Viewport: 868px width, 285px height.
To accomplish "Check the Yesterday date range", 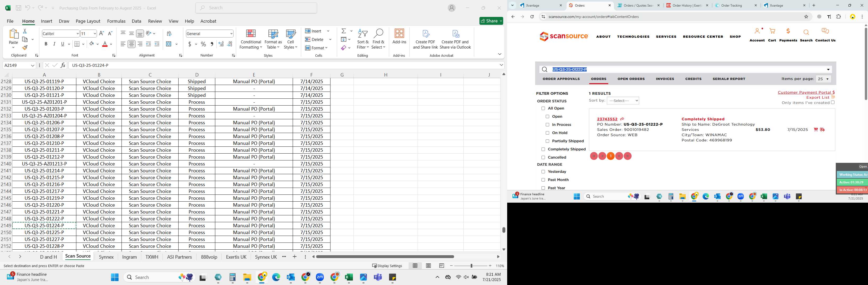I will [543, 172].
